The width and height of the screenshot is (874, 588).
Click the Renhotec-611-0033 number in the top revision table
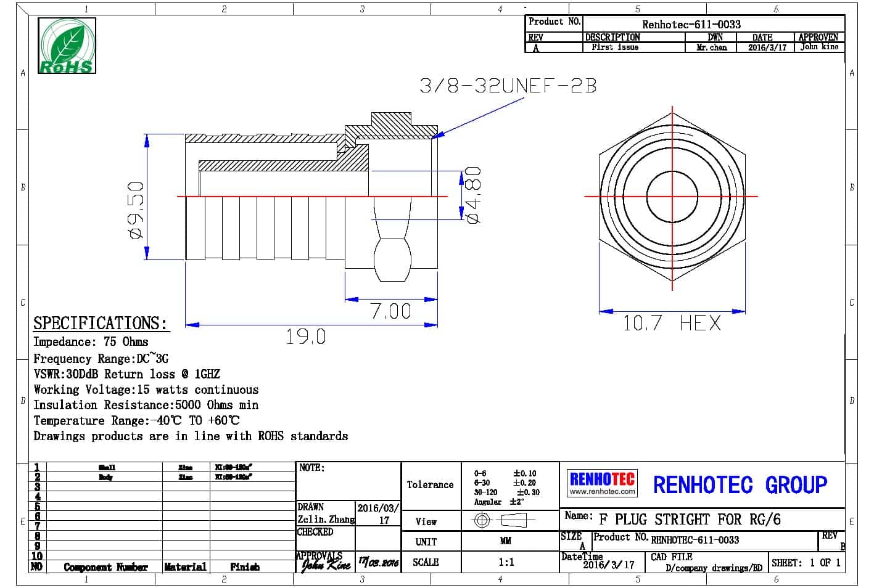coord(691,24)
